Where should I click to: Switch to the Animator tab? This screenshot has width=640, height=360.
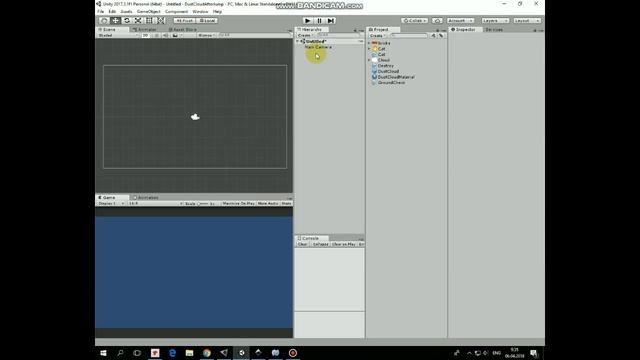[x=144, y=29]
